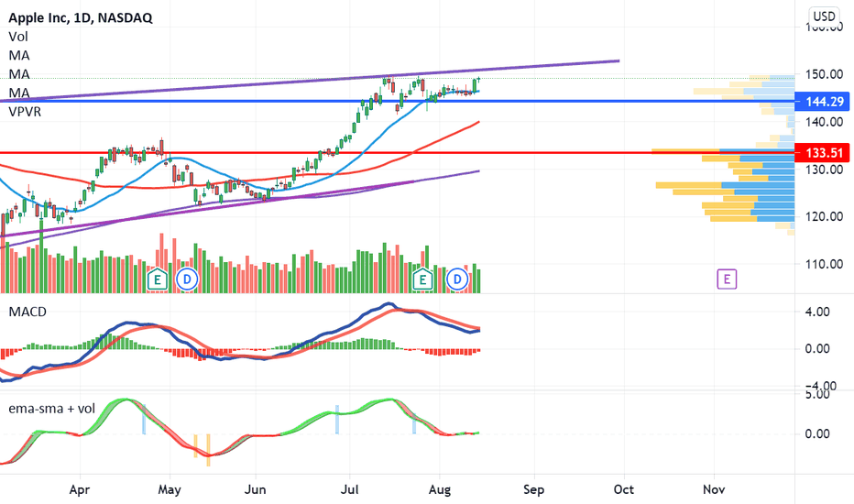Click the Sep label on time axis
854x504 pixels.
pos(533,490)
